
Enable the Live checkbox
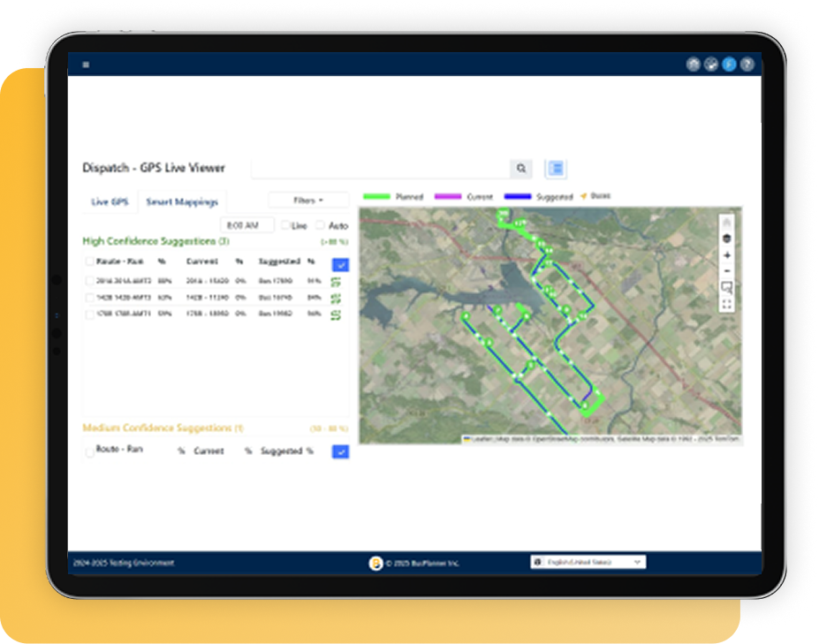284,226
